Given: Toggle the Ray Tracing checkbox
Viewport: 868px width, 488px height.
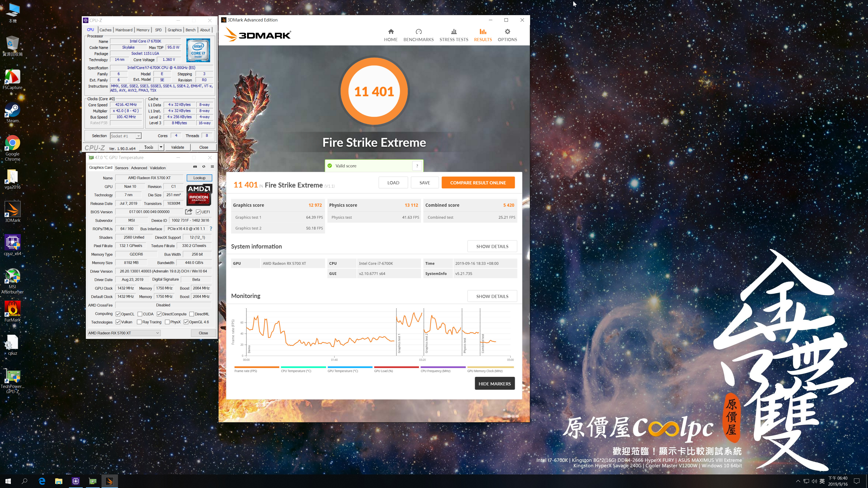Looking at the screenshot, I should pyautogui.click(x=139, y=322).
